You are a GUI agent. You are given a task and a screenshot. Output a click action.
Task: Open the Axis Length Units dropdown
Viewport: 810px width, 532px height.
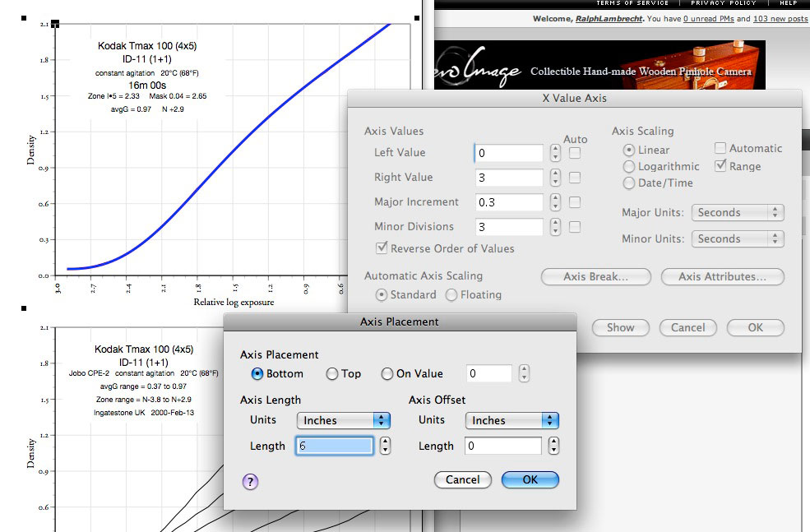point(344,420)
